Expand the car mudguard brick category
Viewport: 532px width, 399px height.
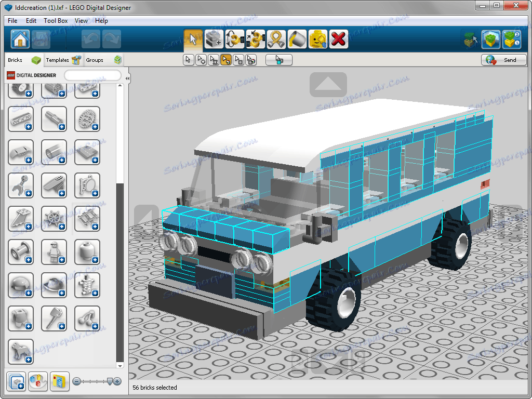coord(21,152)
